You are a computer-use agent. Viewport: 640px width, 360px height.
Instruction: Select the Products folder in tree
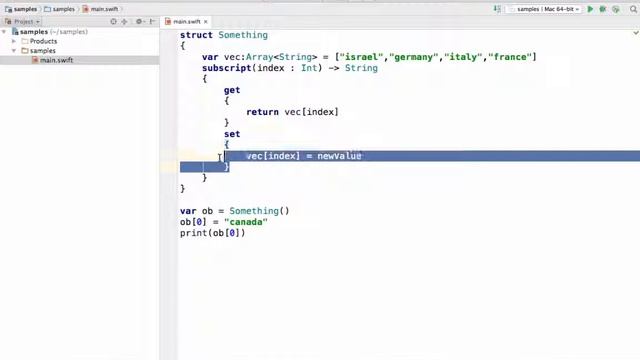pos(39,41)
